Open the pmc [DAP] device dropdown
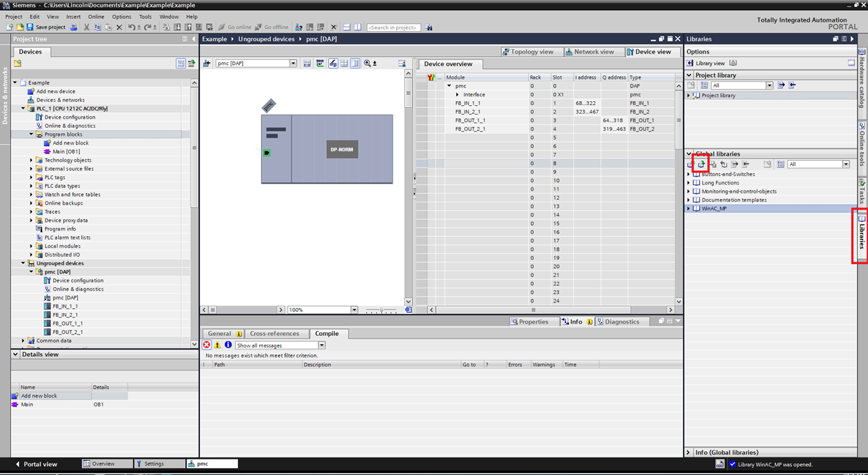The image size is (868, 475). pyautogui.click(x=292, y=63)
